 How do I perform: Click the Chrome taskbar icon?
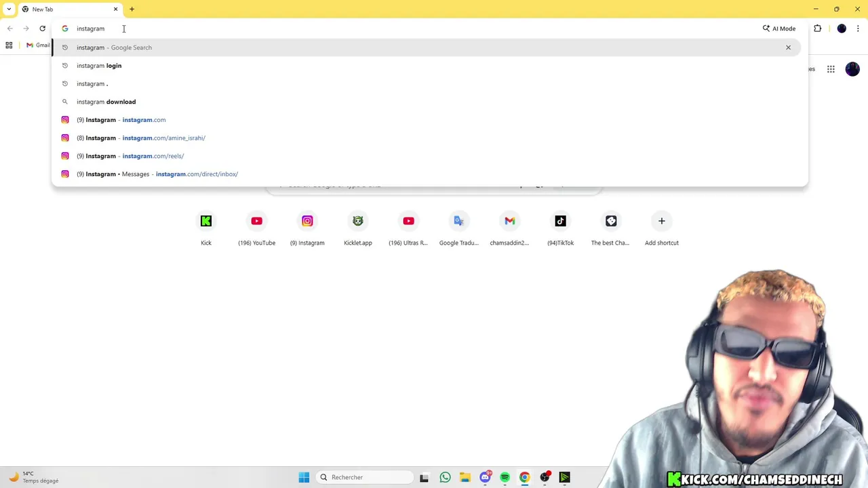click(524, 477)
